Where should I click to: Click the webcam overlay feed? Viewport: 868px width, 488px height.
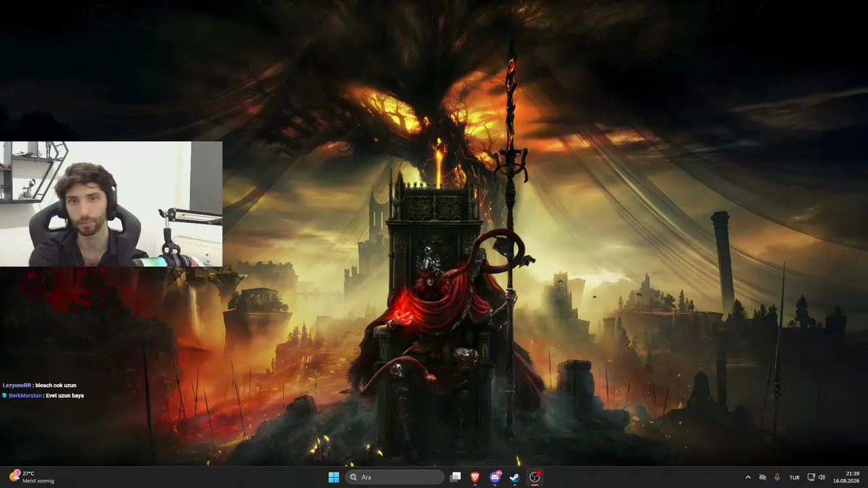[111, 203]
